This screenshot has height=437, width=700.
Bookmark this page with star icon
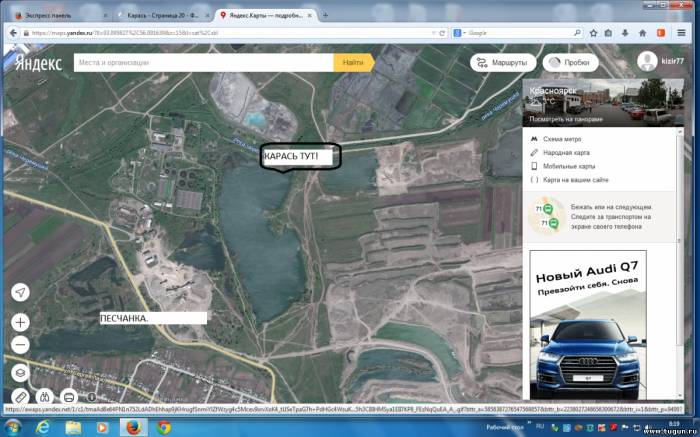[593, 33]
